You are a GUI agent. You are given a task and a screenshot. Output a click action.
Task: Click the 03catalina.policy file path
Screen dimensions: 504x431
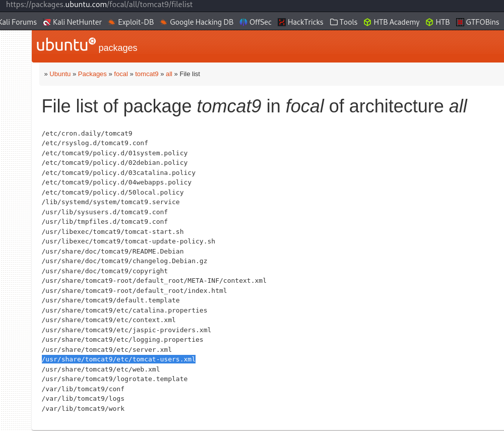[x=118, y=172]
